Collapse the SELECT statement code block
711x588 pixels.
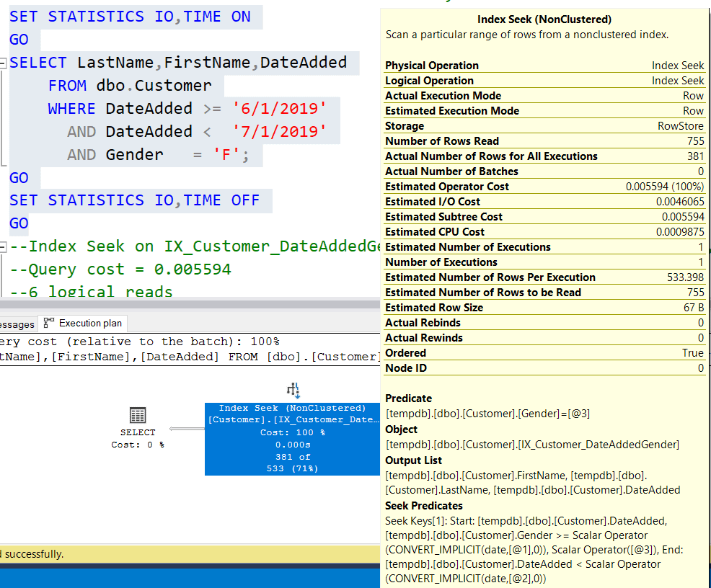pos(4,63)
